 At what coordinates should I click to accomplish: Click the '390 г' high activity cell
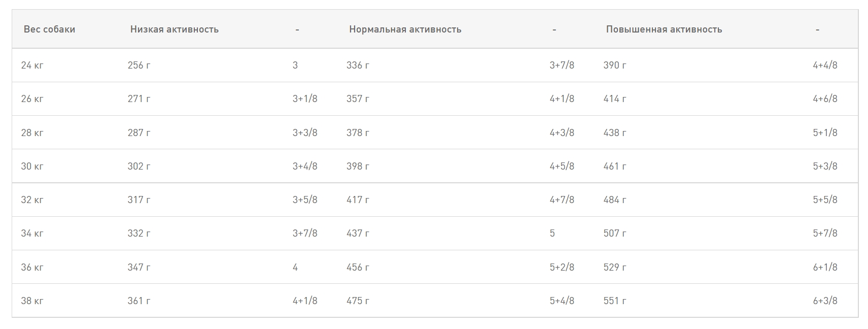tap(615, 65)
